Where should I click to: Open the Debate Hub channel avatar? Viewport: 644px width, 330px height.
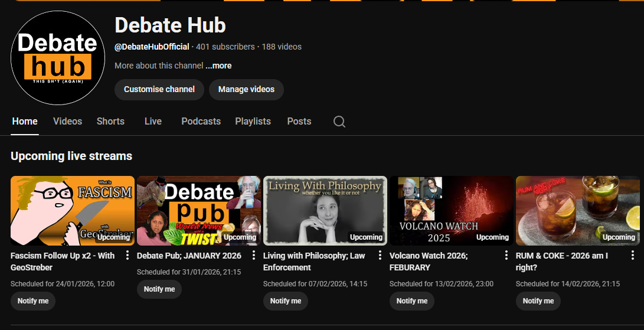[x=58, y=58]
